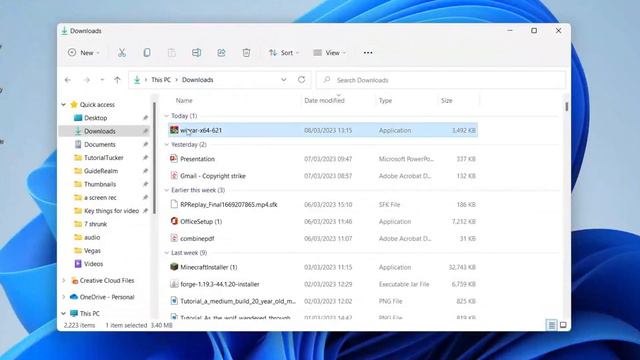
Task: Click the Delete trash icon
Action: pyautogui.click(x=246, y=53)
